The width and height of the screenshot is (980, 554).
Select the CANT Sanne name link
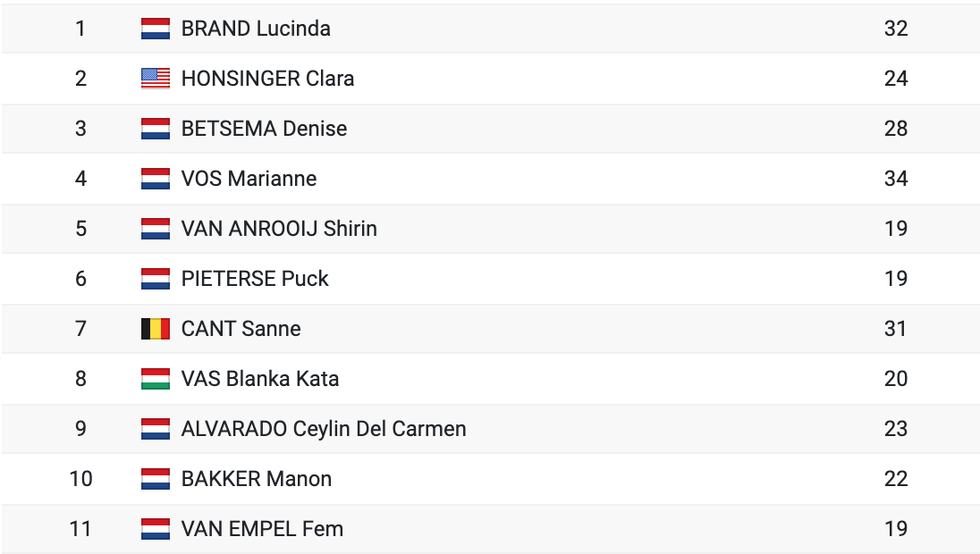click(x=241, y=329)
